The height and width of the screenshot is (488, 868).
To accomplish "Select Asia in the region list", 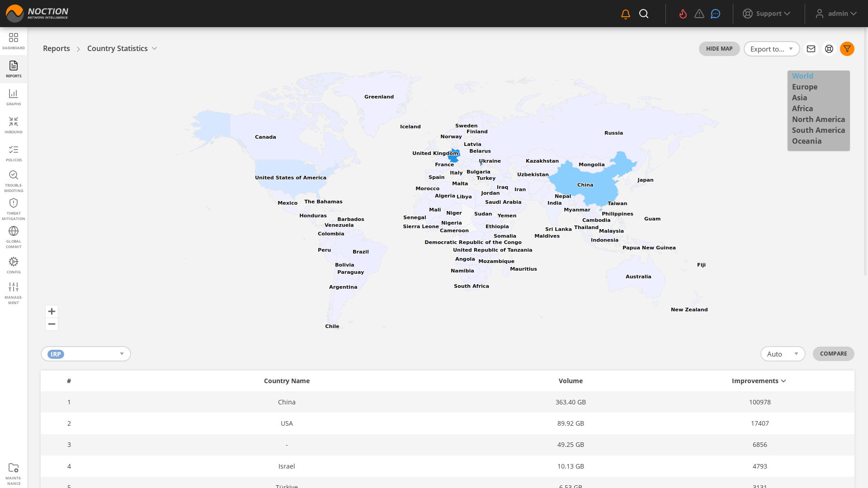I will click(799, 98).
